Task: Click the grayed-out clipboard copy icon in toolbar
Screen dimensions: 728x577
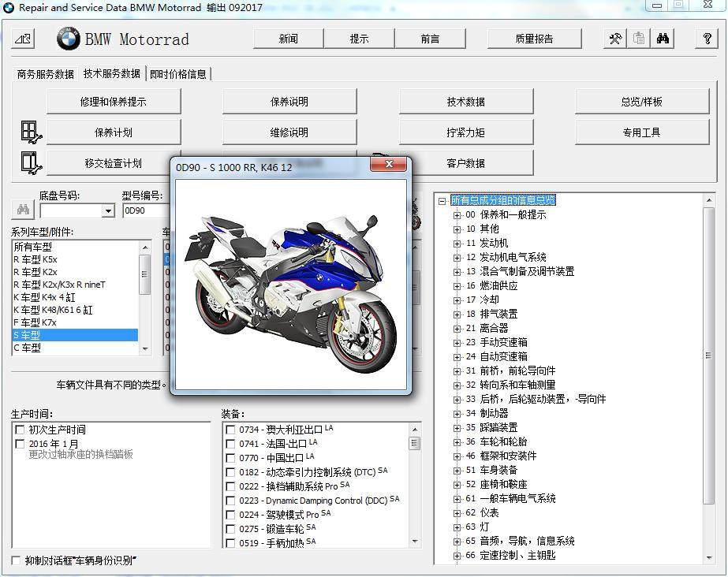Action: (639, 39)
